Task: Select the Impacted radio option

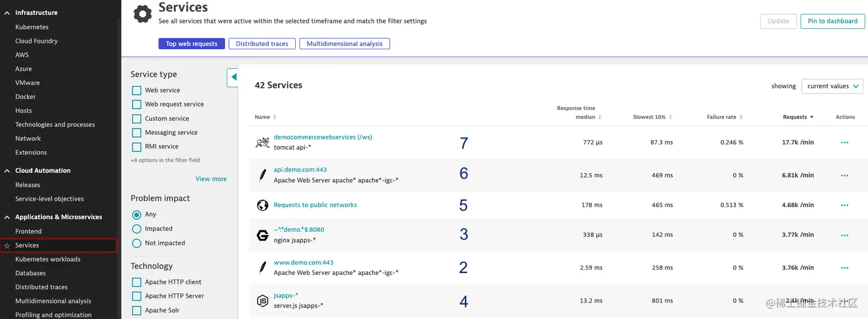Action: [x=137, y=228]
